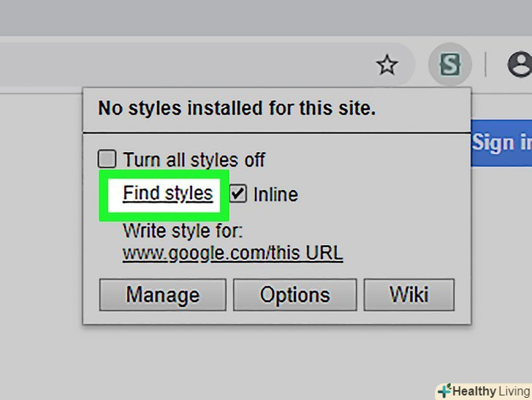The width and height of the screenshot is (532, 400).
Task: Click the Turn all styles off label
Action: coord(194,159)
